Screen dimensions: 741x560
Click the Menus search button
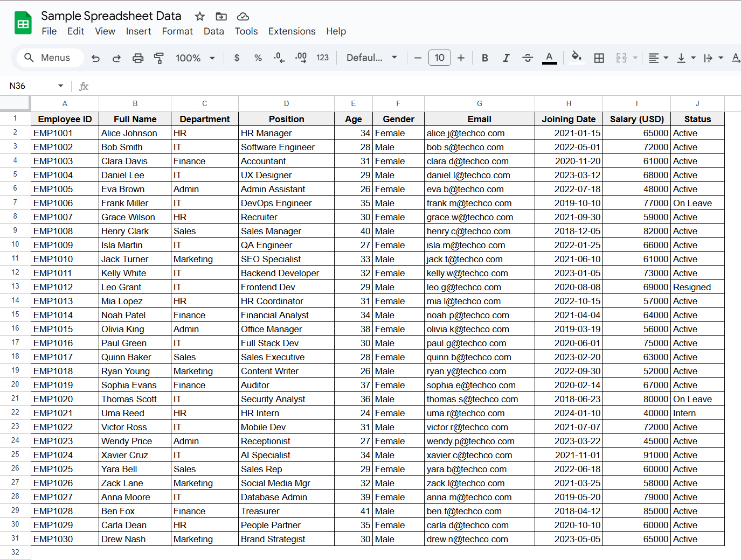50,58
